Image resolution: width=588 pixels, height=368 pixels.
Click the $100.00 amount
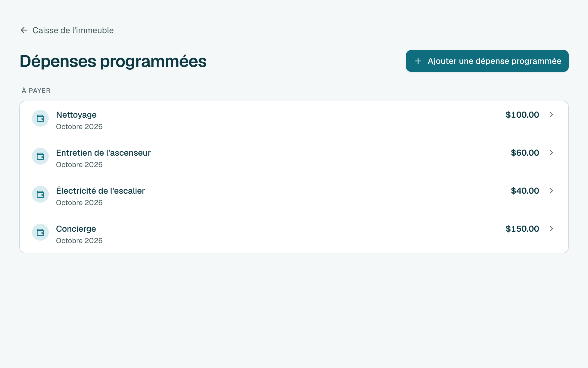pos(522,115)
